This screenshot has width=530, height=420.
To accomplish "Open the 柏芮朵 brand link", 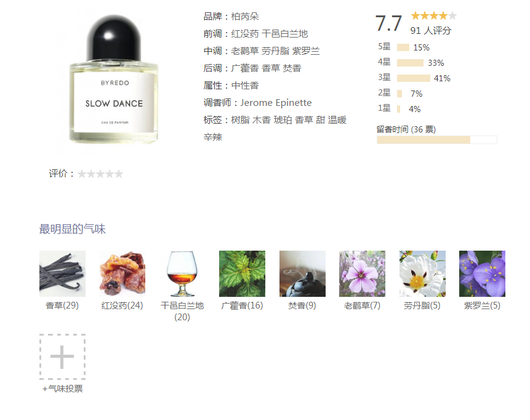I will (x=245, y=17).
